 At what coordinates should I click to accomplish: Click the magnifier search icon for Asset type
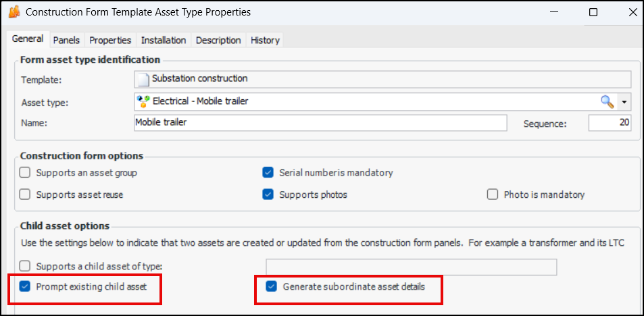tap(607, 102)
